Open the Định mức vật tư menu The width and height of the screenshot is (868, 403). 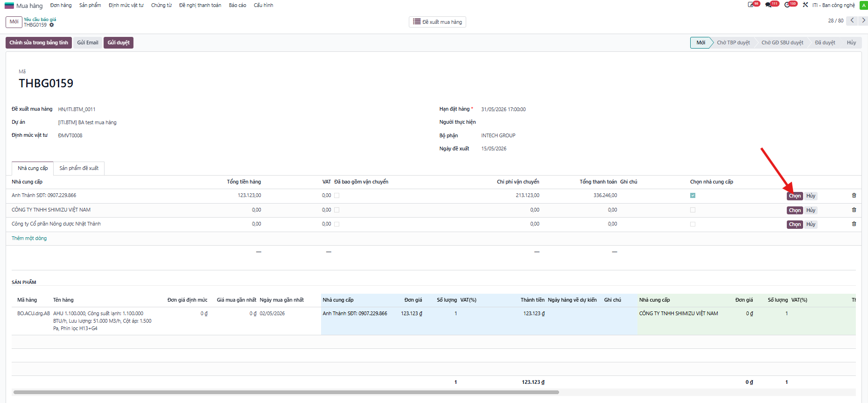pyautogui.click(x=126, y=6)
